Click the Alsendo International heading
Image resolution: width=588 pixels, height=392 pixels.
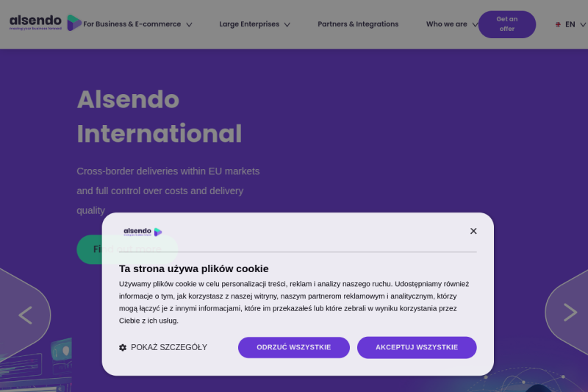click(x=159, y=117)
